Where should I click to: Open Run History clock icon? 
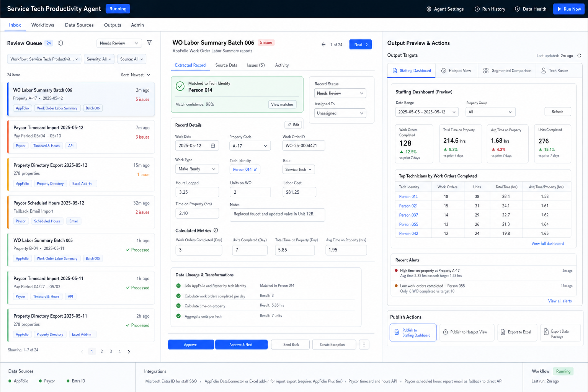(x=477, y=9)
